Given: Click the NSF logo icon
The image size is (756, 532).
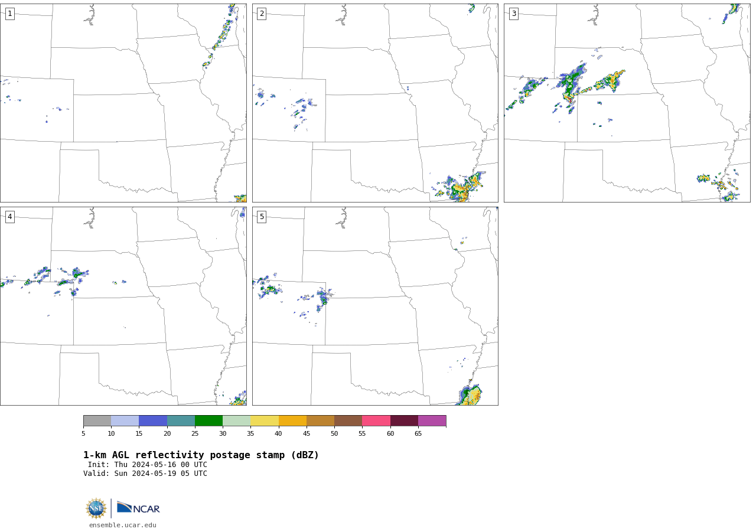Looking at the screenshot, I should pos(96,508).
